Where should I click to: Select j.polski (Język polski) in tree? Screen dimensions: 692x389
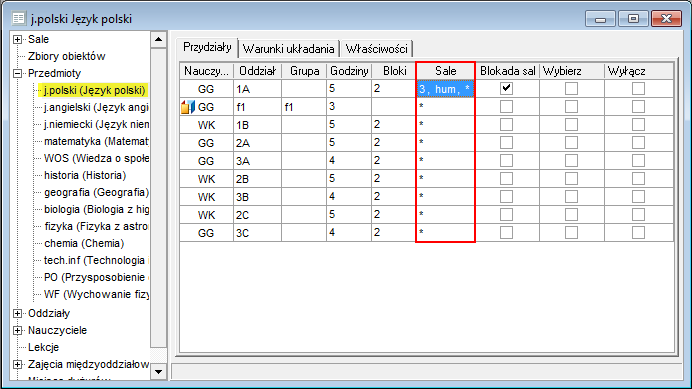coord(94,91)
